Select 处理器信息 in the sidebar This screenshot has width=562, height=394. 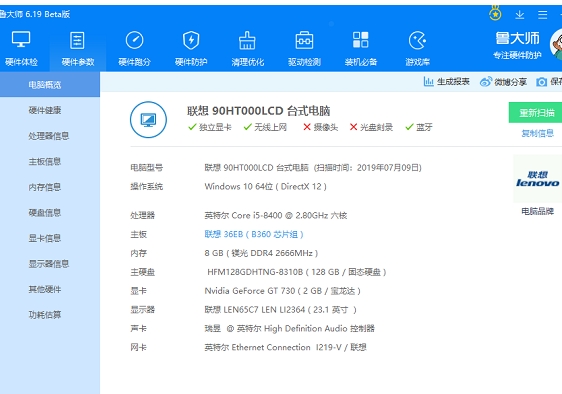pos(50,136)
